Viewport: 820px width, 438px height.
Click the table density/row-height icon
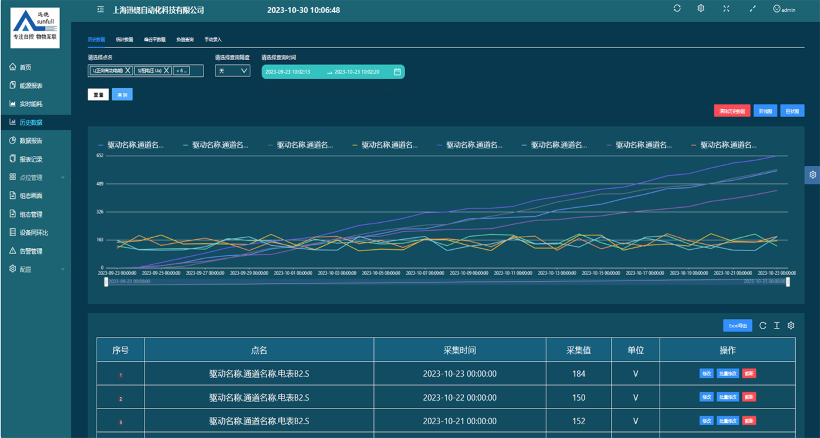(x=777, y=326)
